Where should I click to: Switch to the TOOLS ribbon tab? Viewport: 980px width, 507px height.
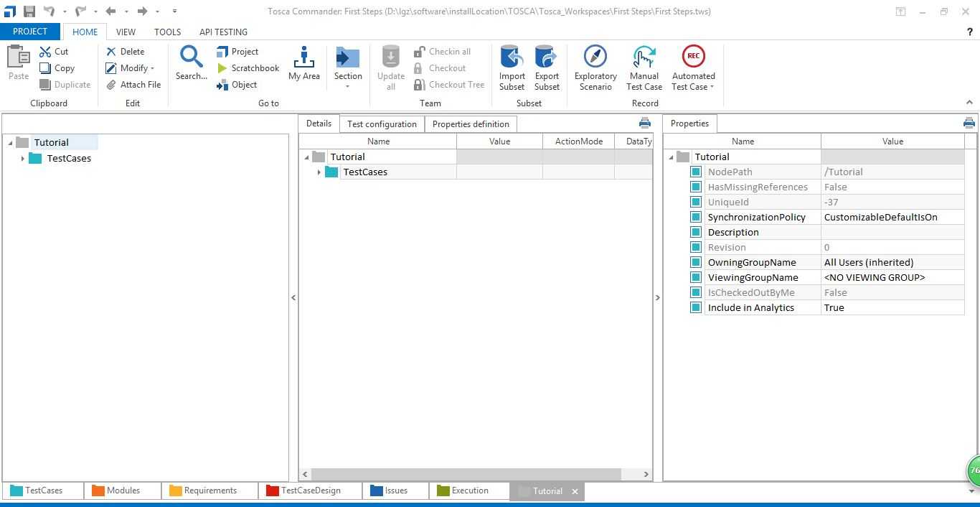point(167,32)
